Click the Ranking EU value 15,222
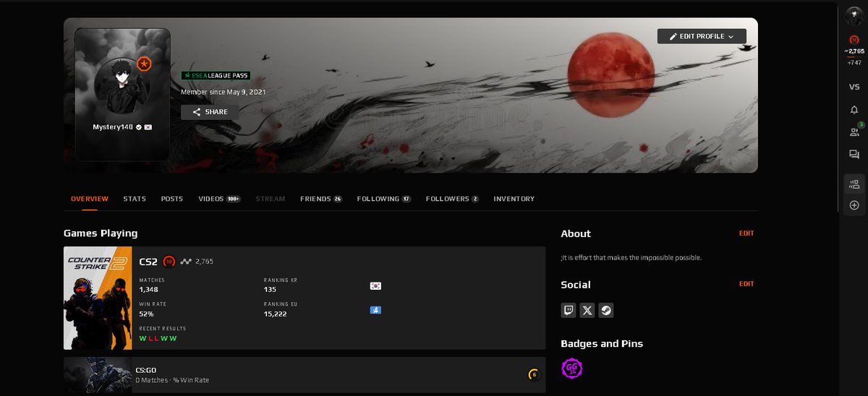Viewport: 868px width, 396px height. point(276,314)
